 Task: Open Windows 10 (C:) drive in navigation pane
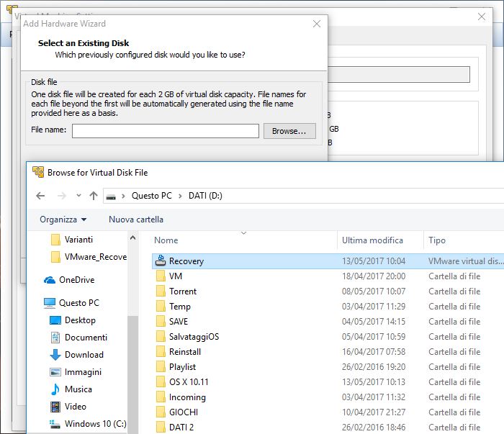coord(88,424)
